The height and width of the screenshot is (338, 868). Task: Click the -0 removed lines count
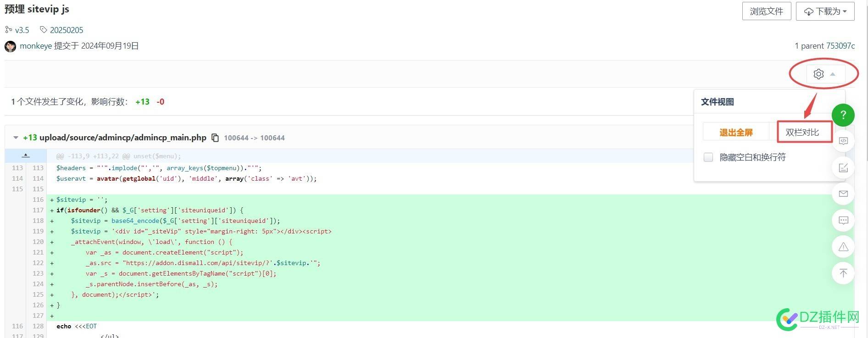coord(160,102)
